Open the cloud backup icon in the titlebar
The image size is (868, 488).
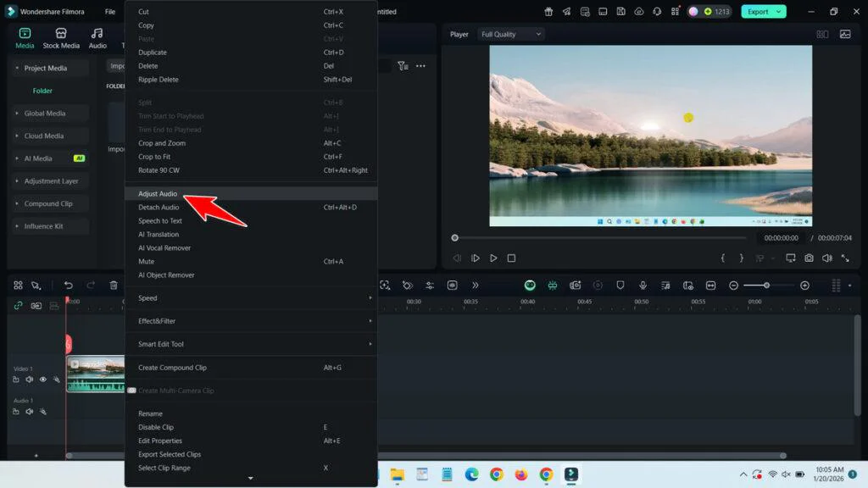[x=637, y=12]
